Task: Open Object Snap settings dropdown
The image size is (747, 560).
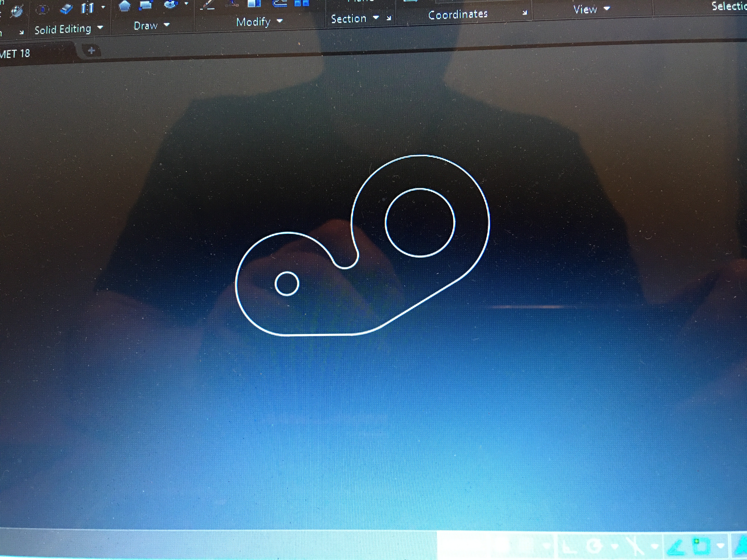Action: (x=720, y=546)
